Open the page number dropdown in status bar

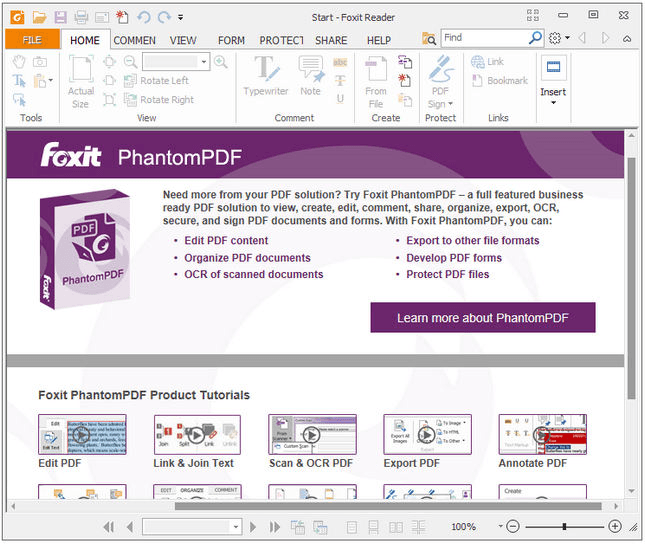pos(236,526)
